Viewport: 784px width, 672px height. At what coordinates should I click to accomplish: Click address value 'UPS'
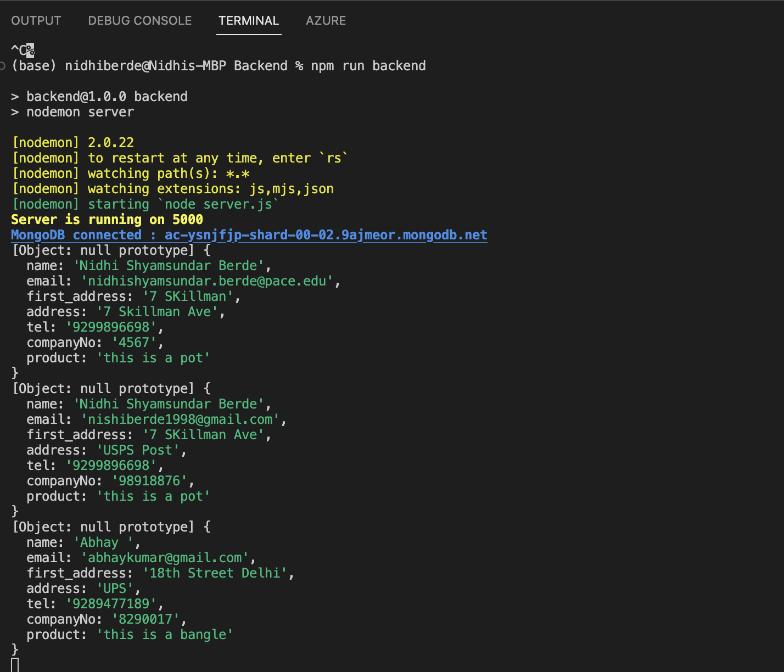point(115,589)
